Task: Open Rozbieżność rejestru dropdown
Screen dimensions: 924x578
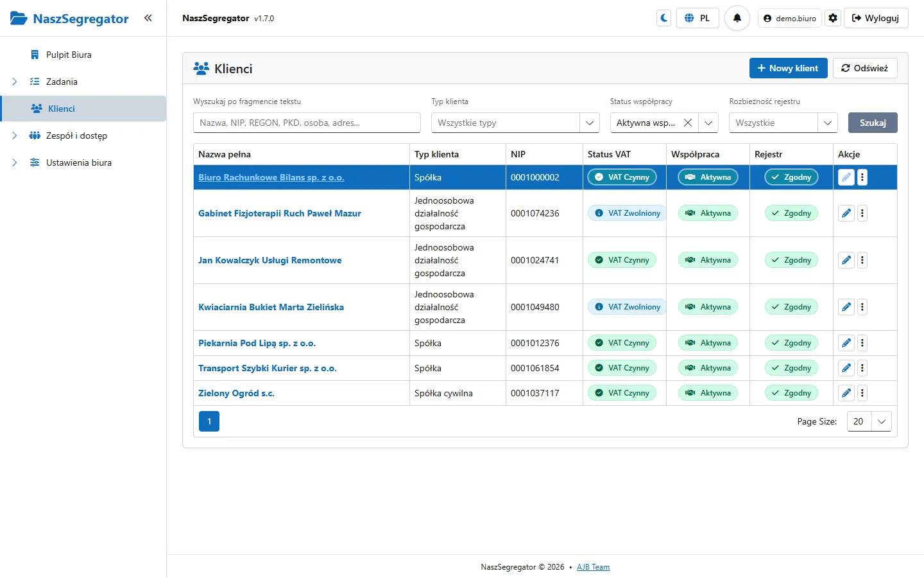Action: (783, 123)
